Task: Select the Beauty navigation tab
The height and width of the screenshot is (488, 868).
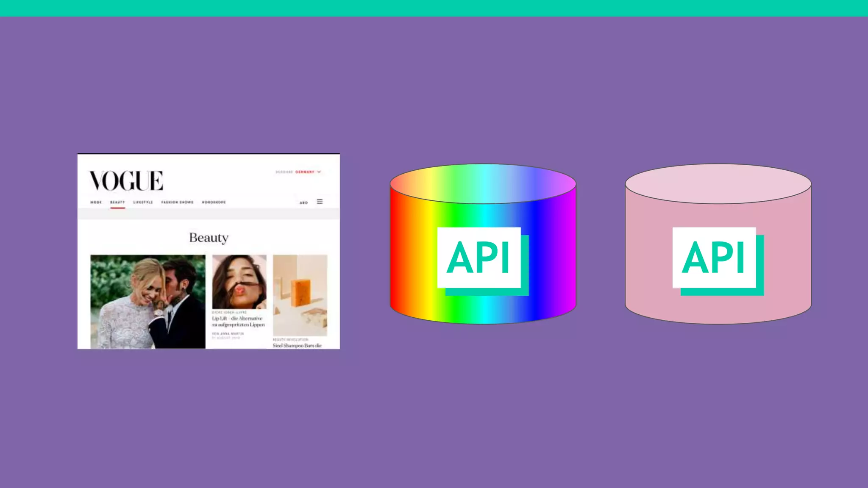Action: pyautogui.click(x=117, y=202)
